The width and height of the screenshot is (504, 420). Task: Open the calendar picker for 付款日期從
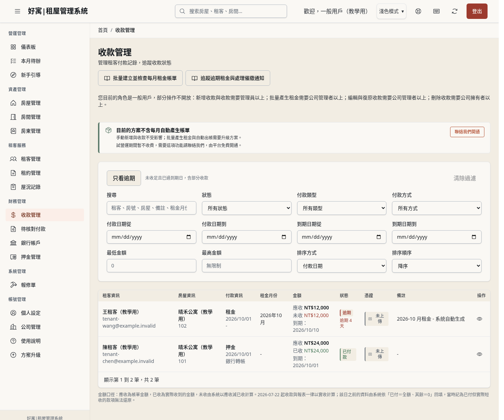189,237
